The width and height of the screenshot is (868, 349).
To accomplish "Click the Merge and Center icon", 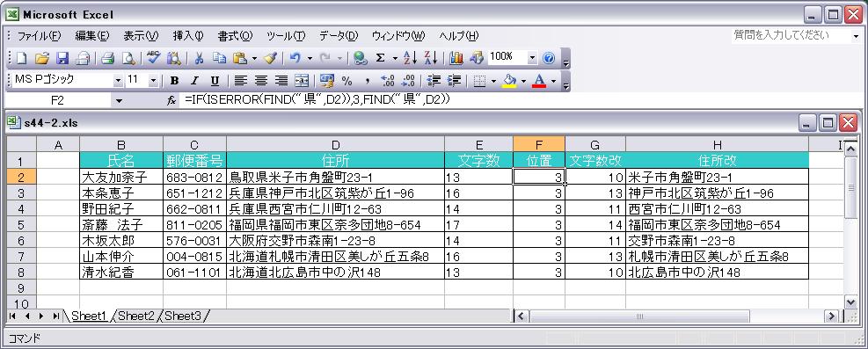I will [x=301, y=81].
